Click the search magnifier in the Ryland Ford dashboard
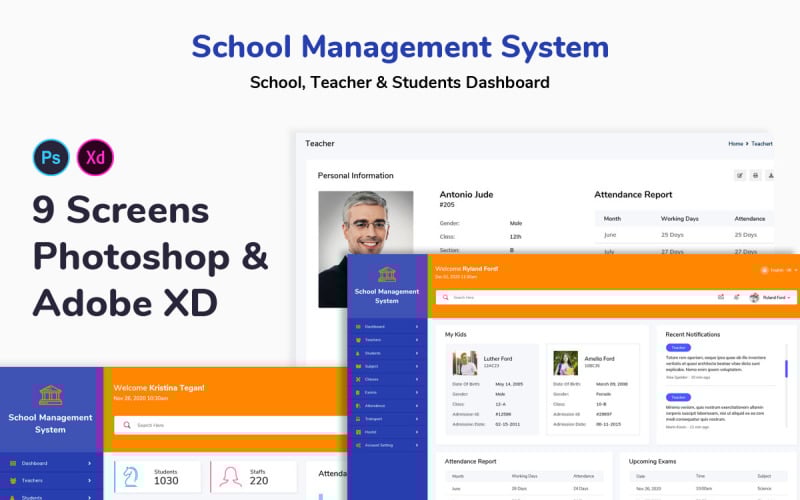Viewport: 800px width, 500px height. (446, 297)
